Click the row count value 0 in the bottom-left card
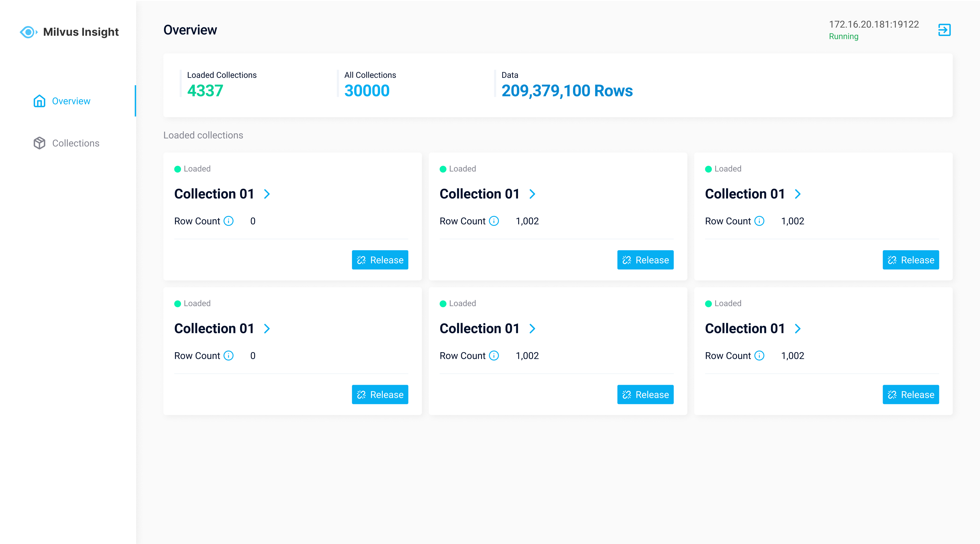The width and height of the screenshot is (980, 544). (253, 356)
